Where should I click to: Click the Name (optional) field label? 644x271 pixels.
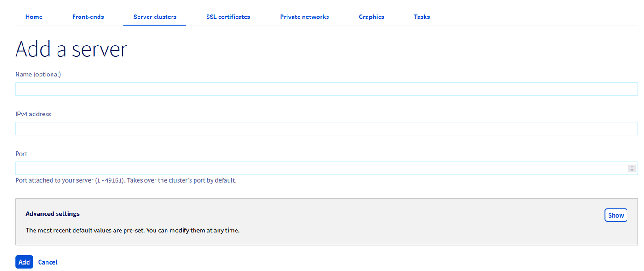point(38,74)
